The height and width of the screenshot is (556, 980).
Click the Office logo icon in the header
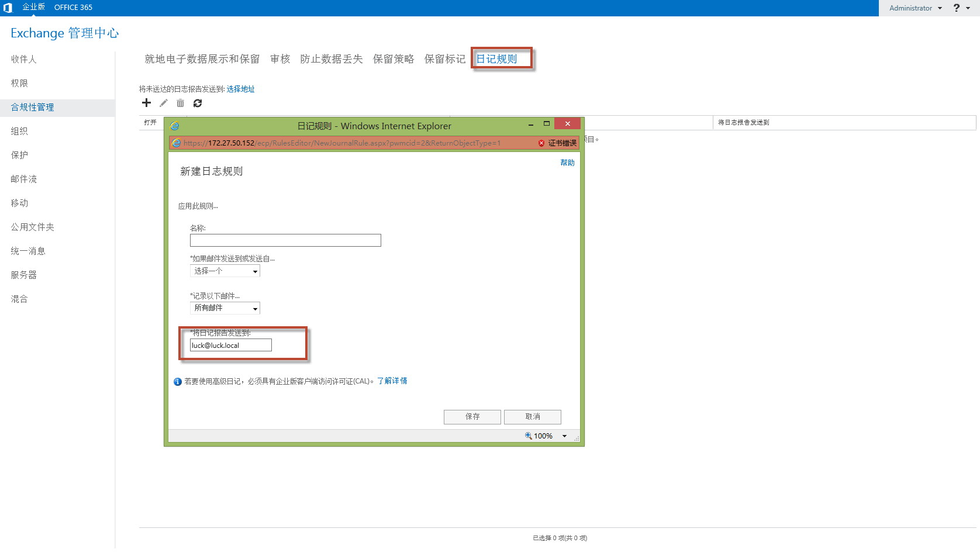pos(8,8)
